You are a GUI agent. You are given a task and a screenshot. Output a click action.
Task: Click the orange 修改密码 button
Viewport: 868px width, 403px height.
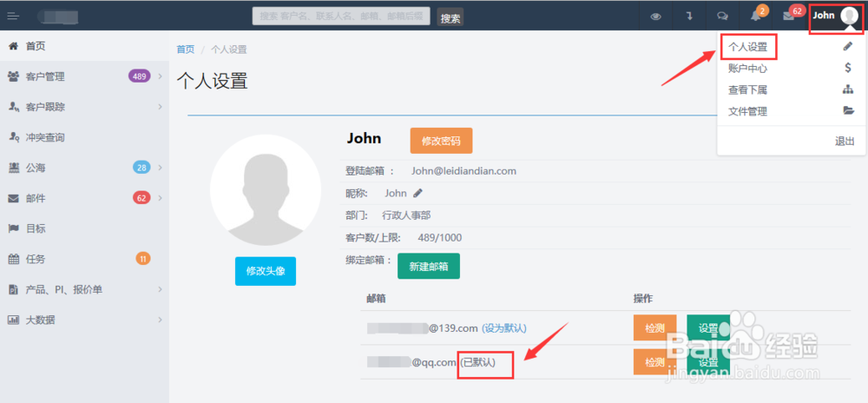[441, 141]
